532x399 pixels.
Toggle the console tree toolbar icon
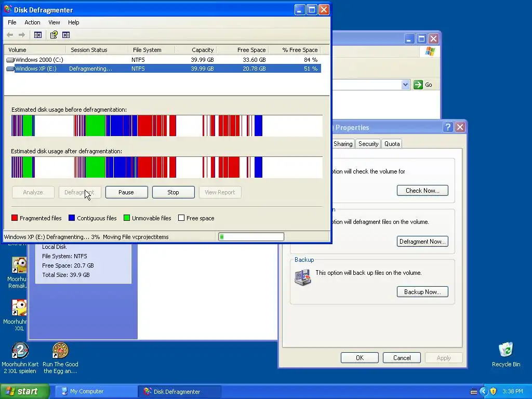[x=37, y=35]
